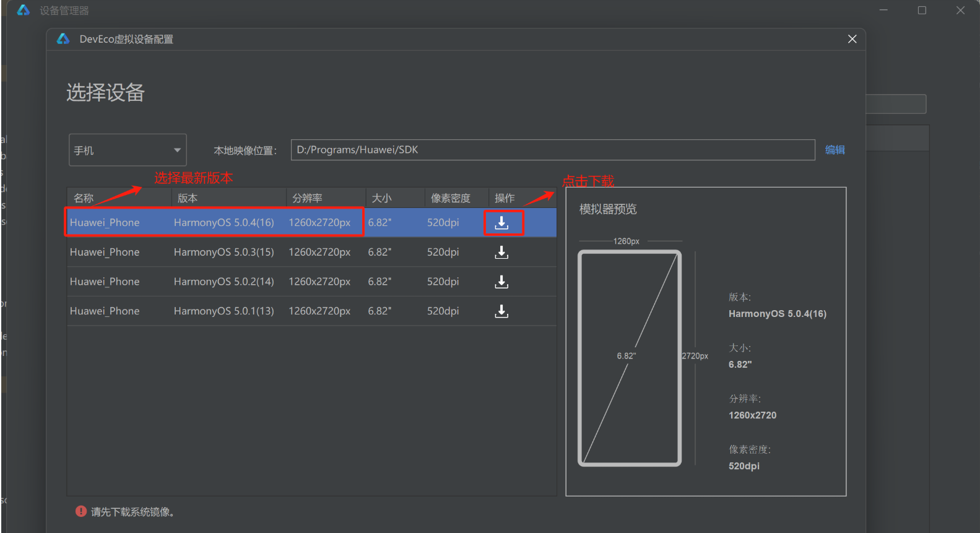The image size is (980, 533).
Task: Click the 请先下载系统镜像 warning message
Action: point(132,512)
